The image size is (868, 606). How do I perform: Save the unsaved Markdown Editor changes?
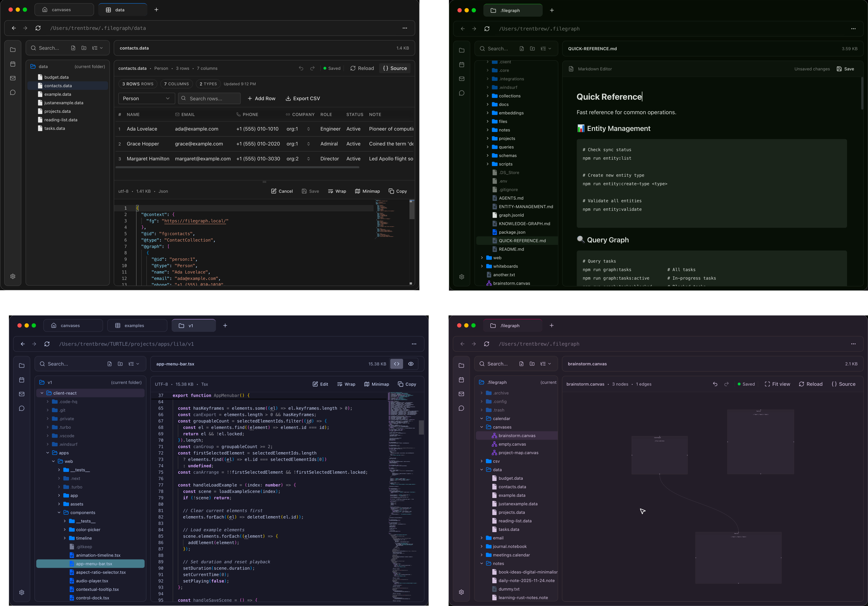[x=845, y=69]
